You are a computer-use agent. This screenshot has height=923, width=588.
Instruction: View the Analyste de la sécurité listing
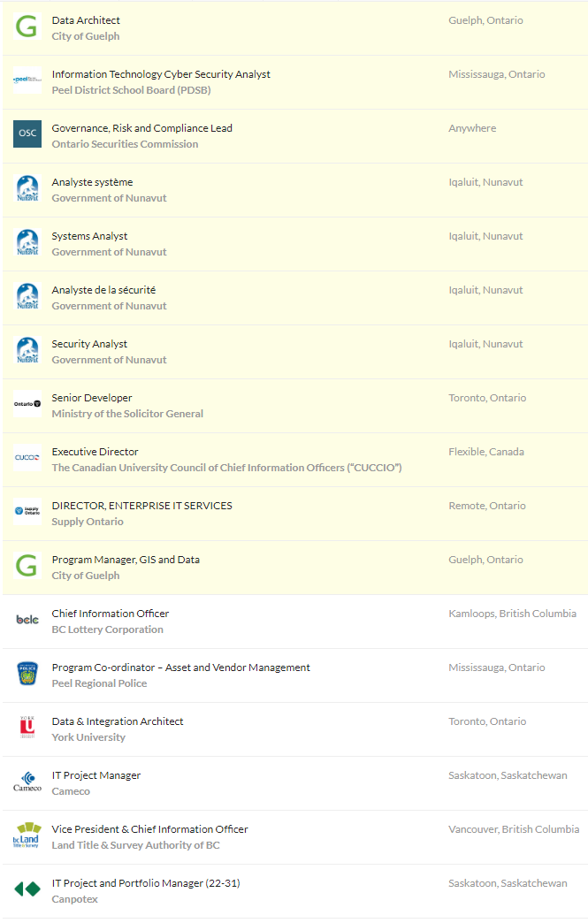click(103, 290)
